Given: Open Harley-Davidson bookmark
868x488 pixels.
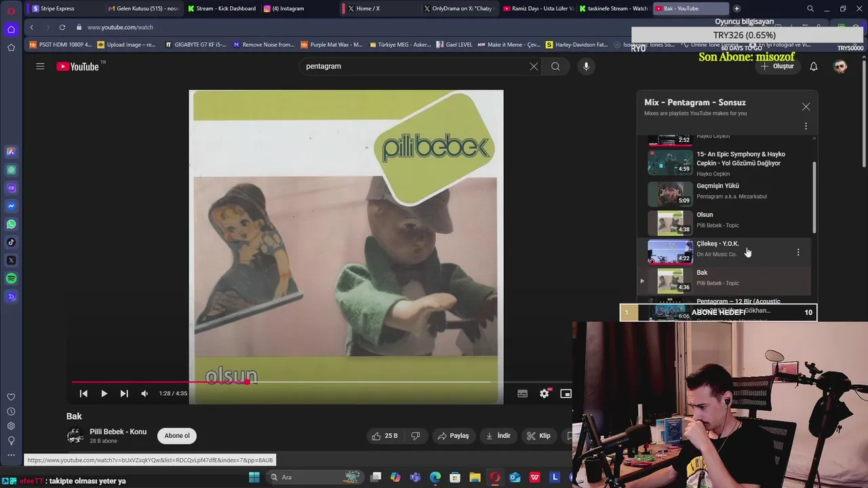Looking at the screenshot, I should tap(576, 45).
